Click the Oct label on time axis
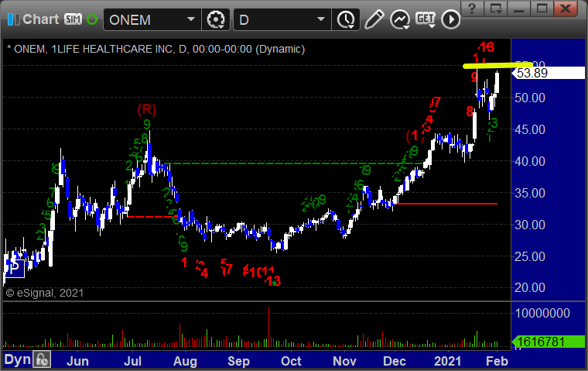Screen dimensions: 588x371 click(291, 361)
